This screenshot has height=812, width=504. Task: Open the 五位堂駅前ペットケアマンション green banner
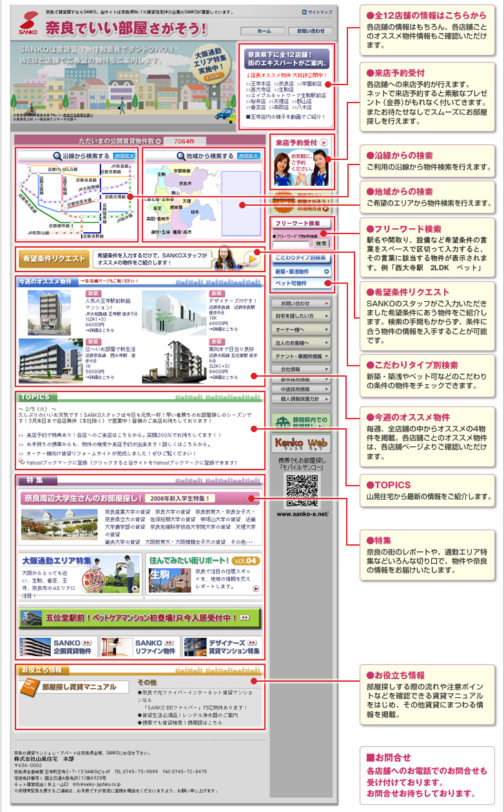[141, 618]
